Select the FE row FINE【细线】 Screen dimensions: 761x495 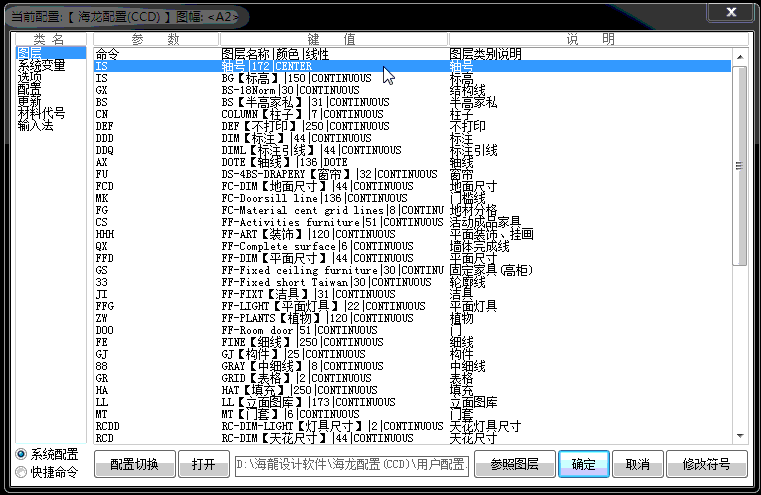pos(413,342)
